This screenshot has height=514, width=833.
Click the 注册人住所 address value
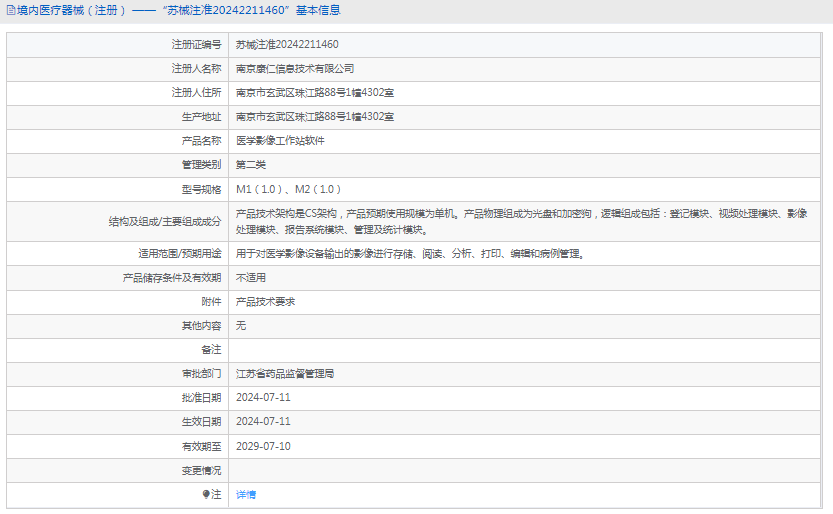[314, 92]
